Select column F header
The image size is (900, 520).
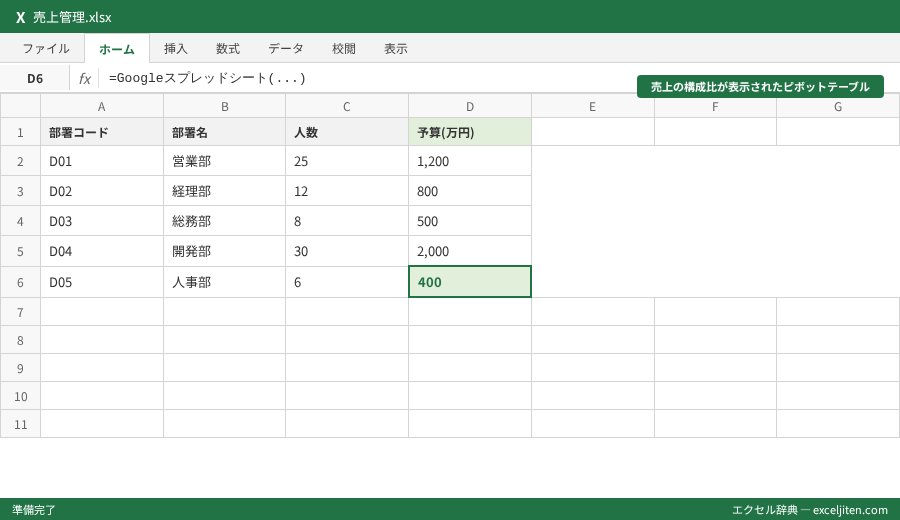(715, 106)
